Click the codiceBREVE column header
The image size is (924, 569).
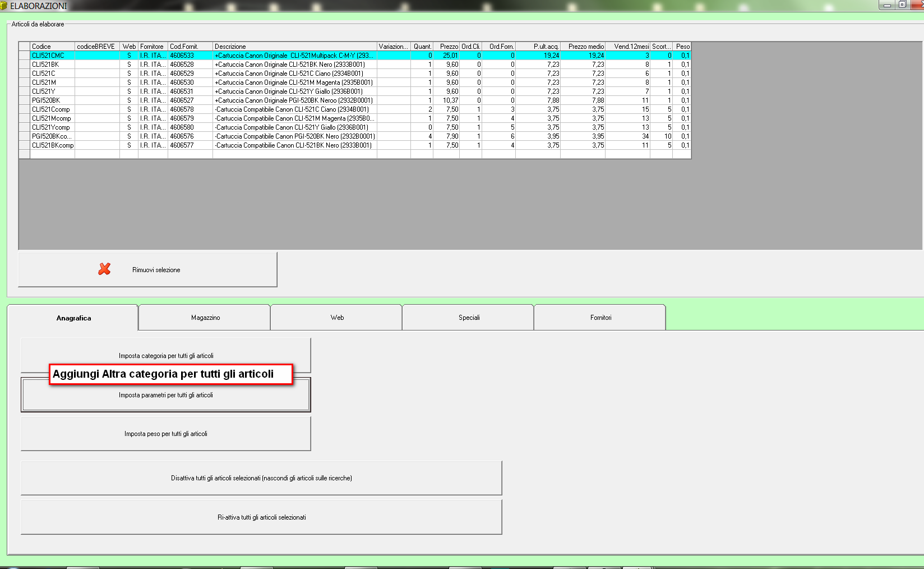point(97,47)
